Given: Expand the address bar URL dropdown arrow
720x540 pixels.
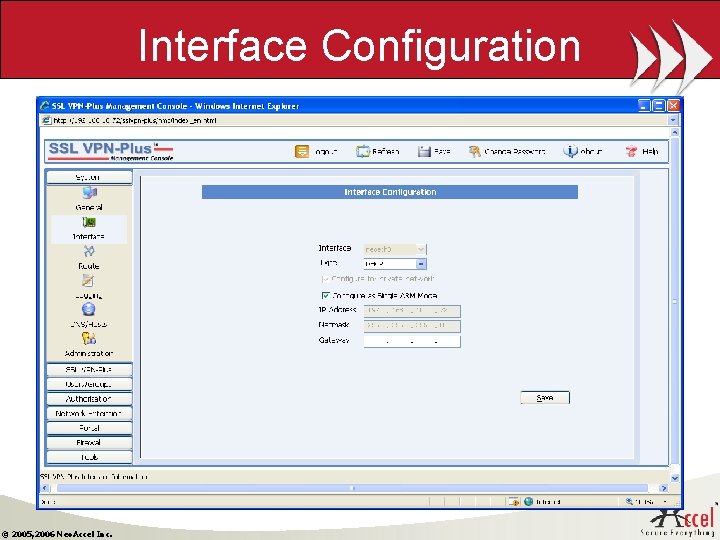Looking at the screenshot, I should coord(673,120).
